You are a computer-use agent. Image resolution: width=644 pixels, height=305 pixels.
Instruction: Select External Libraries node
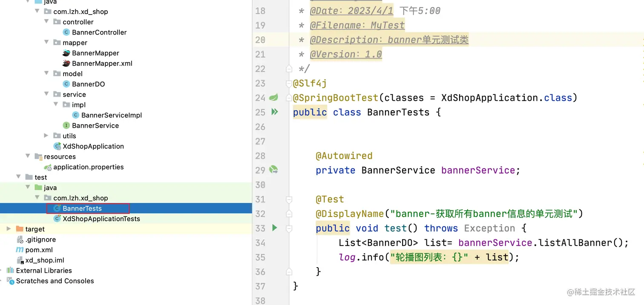click(x=44, y=271)
